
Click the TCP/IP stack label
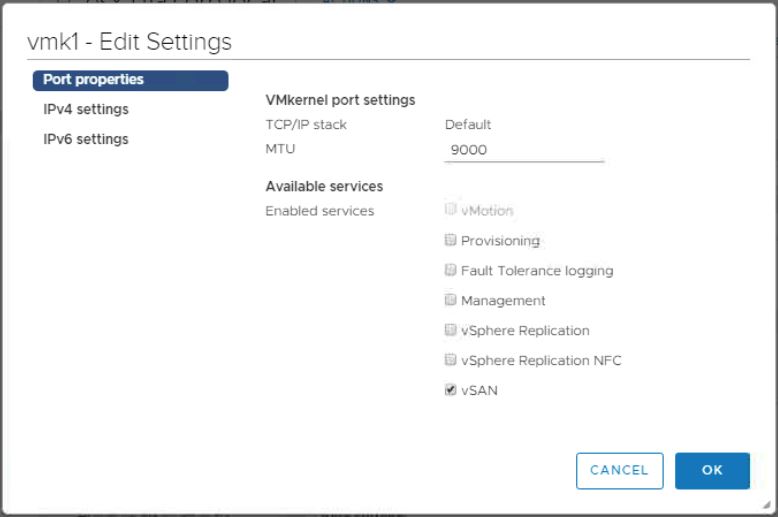pos(306,125)
